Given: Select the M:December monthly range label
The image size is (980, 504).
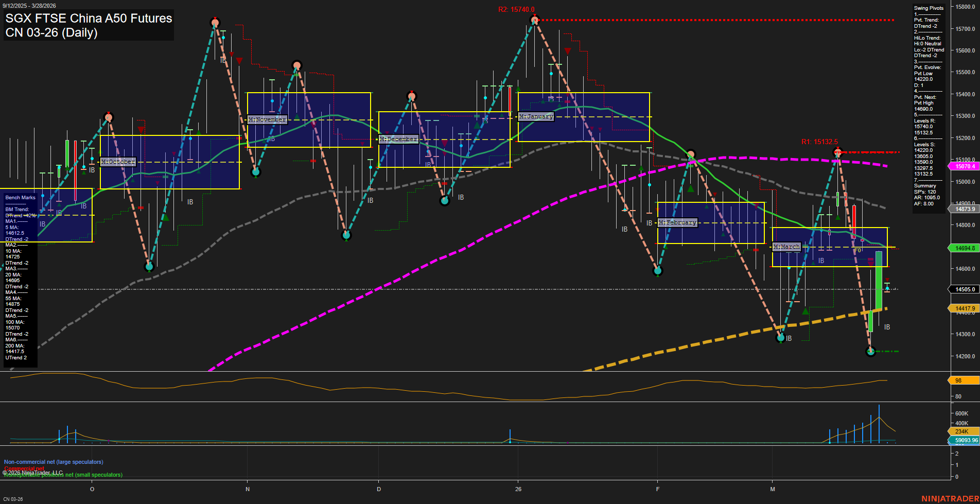Looking at the screenshot, I should (398, 139).
